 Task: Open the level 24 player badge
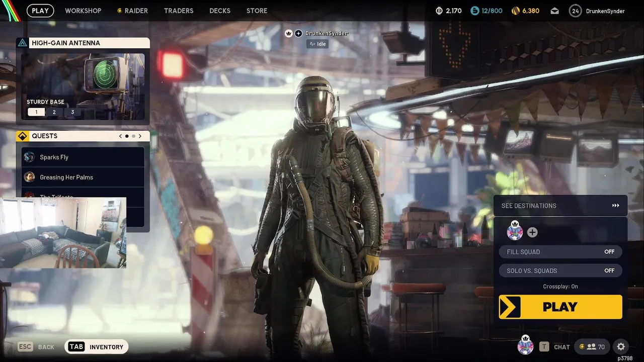[x=576, y=11]
